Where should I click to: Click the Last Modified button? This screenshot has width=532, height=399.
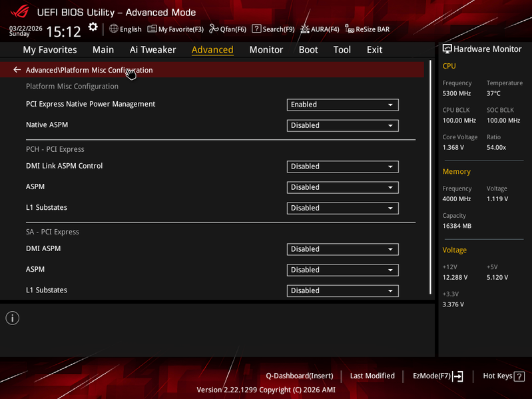[x=372, y=376]
